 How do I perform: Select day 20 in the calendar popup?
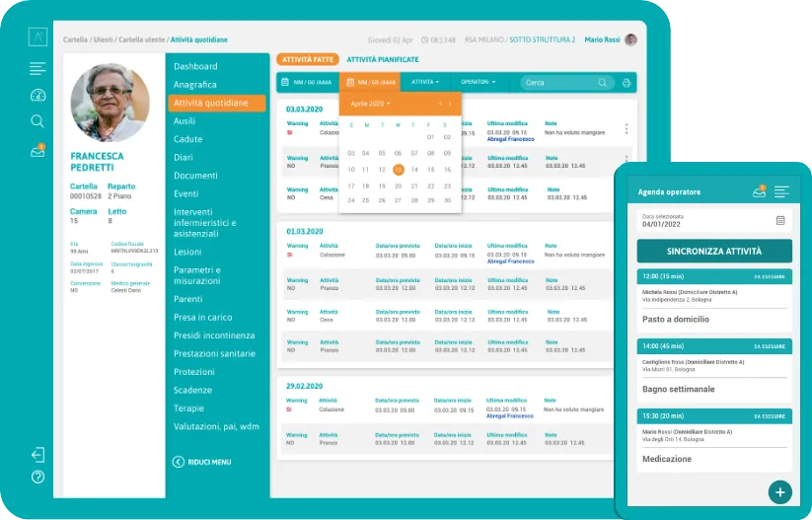398,186
